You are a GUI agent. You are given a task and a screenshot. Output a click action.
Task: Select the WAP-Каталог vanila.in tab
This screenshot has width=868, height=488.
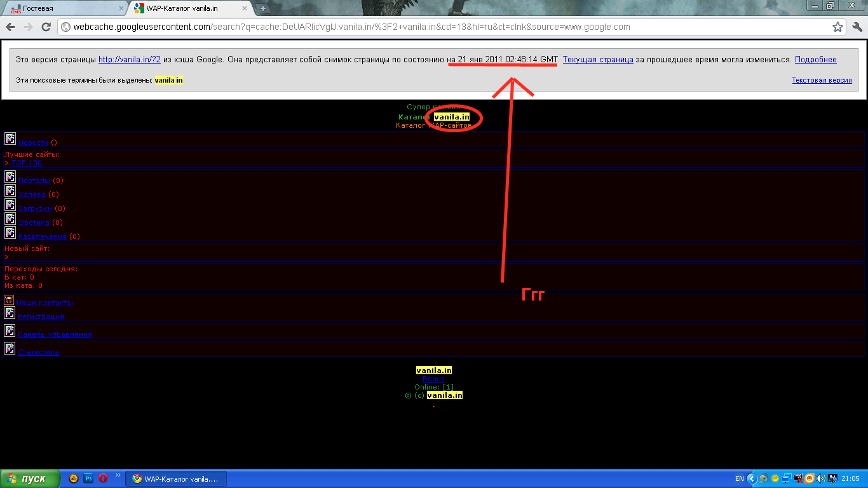coord(191,8)
